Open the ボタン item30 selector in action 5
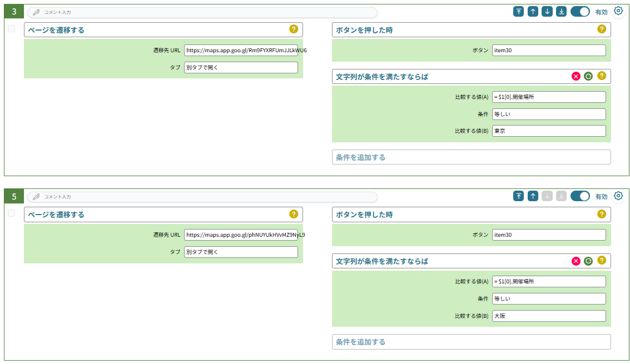Viewport: 630px width, 364px height. click(x=549, y=235)
